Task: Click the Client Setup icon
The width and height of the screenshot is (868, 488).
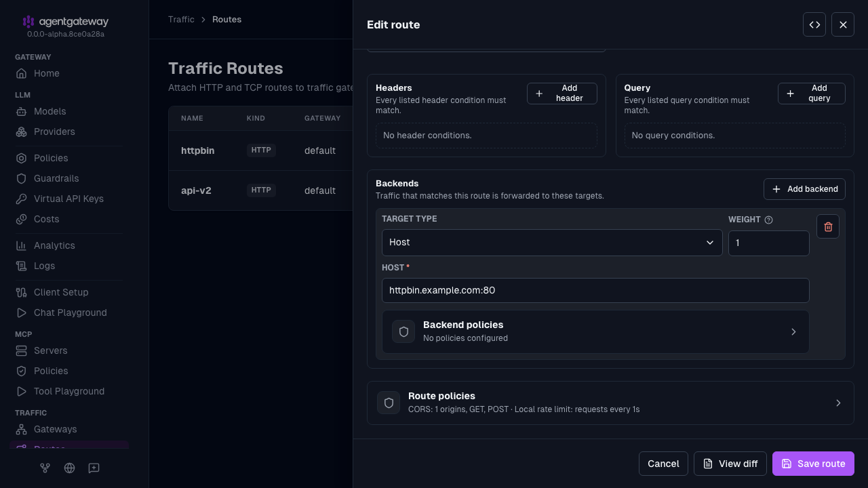Action: coord(21,292)
